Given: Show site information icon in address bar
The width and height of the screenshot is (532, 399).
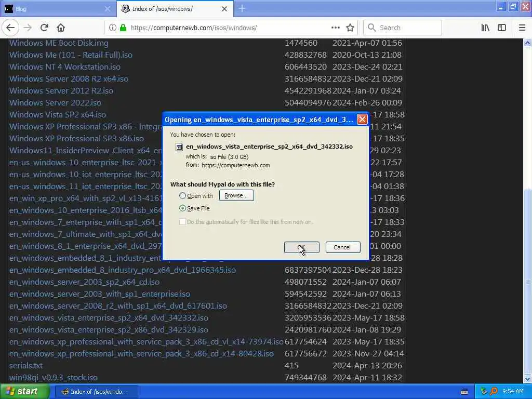Looking at the screenshot, I should [112, 28].
